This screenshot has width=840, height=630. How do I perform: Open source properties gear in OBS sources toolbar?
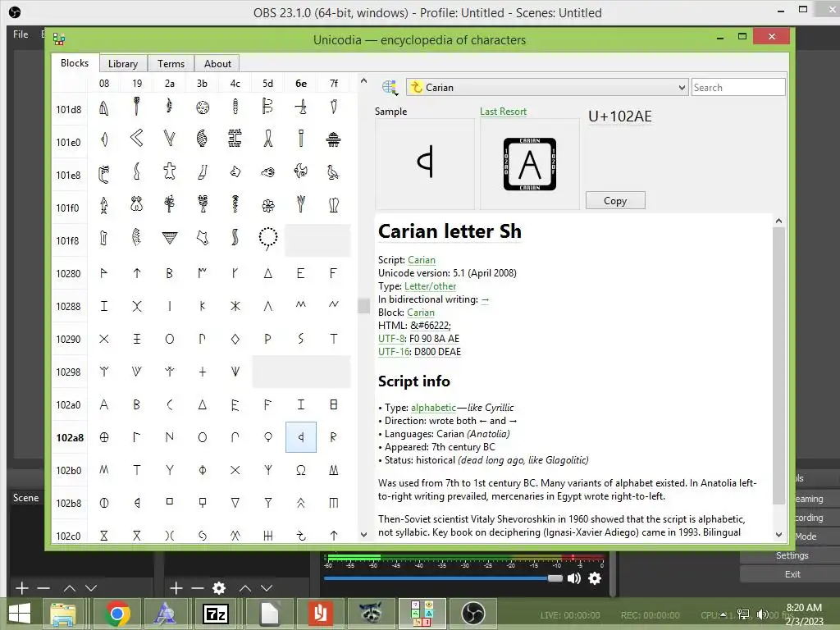coord(218,588)
